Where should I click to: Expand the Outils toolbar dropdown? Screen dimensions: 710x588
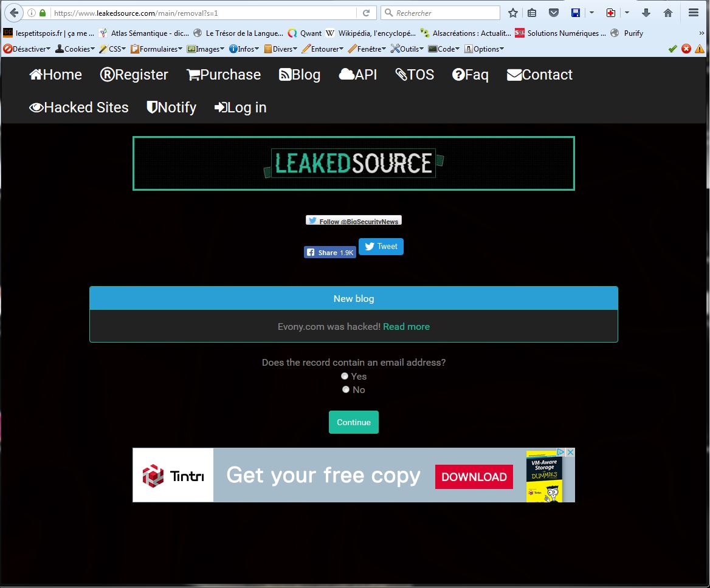407,49
